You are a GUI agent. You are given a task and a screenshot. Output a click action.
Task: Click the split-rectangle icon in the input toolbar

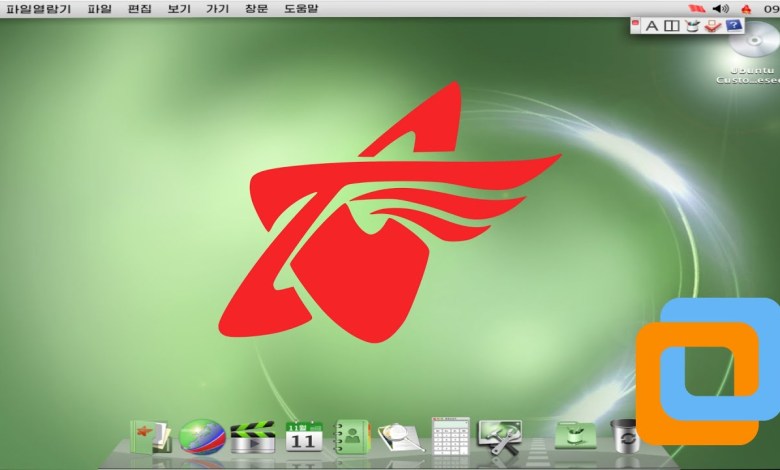point(672,26)
